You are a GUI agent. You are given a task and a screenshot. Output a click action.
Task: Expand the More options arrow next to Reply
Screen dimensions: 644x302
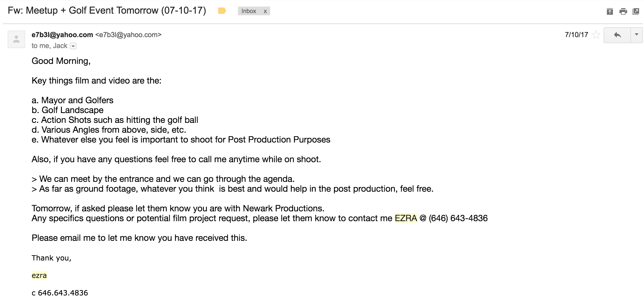click(x=637, y=35)
